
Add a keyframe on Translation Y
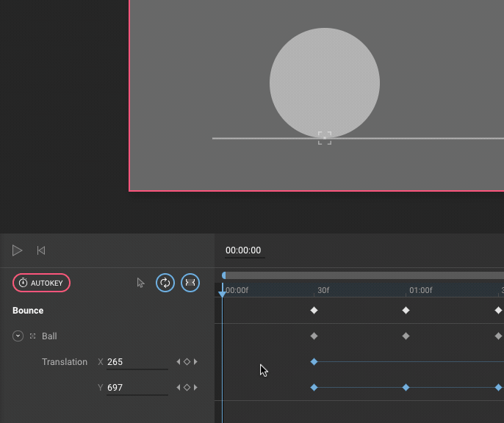point(187,388)
